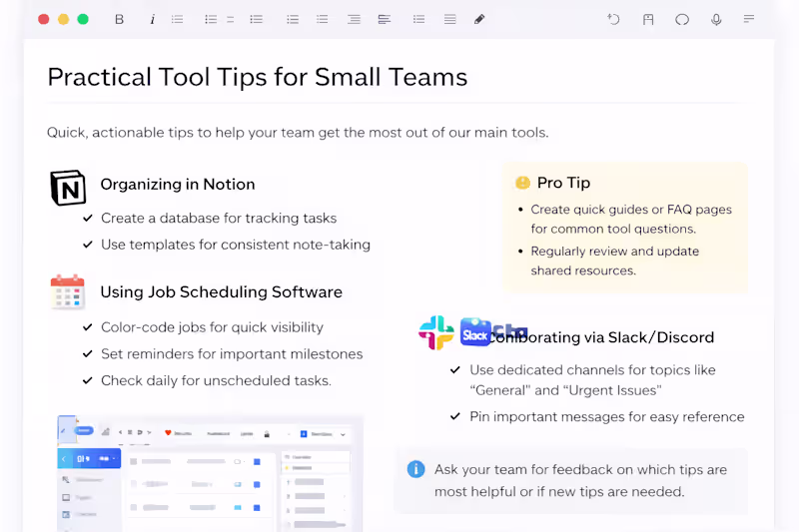
Task: Select the pencil highlighter tool
Action: coord(479,19)
